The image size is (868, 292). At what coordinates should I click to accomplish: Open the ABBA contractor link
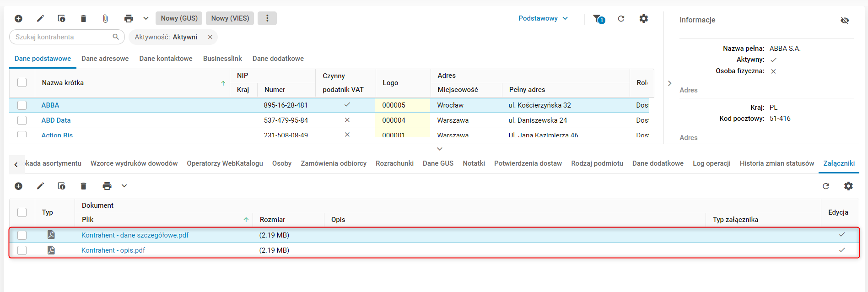(50, 105)
